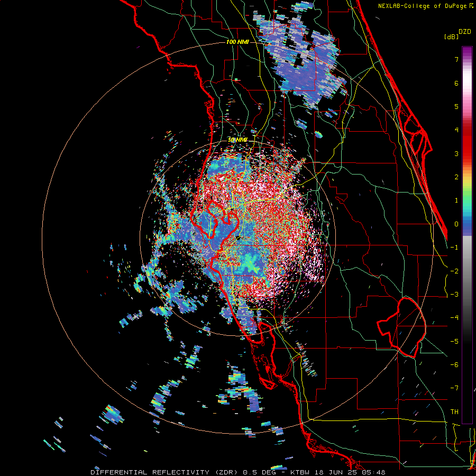Click the 100 NMI range ring label
476x476 pixels.
pyautogui.click(x=237, y=42)
